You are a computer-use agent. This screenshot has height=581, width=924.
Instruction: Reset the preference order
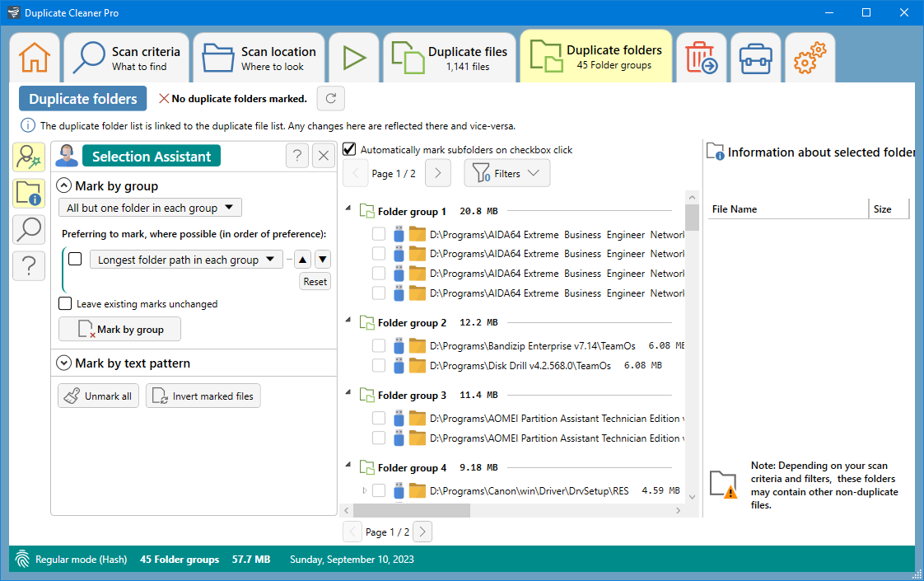click(315, 281)
